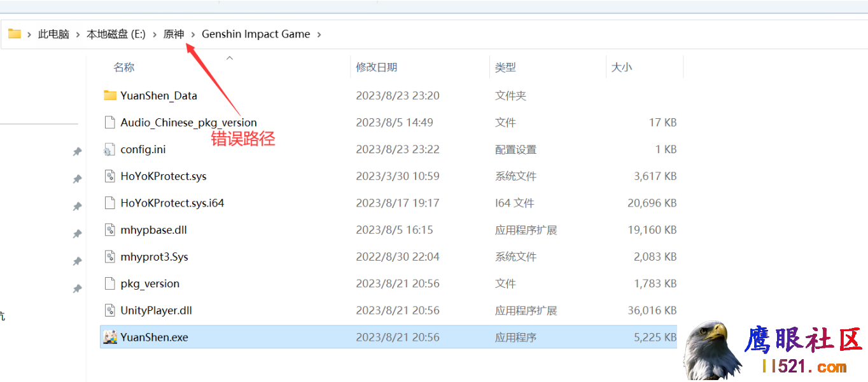Click the date 2023/8/23 23:20
This screenshot has height=382, width=868.
click(398, 95)
